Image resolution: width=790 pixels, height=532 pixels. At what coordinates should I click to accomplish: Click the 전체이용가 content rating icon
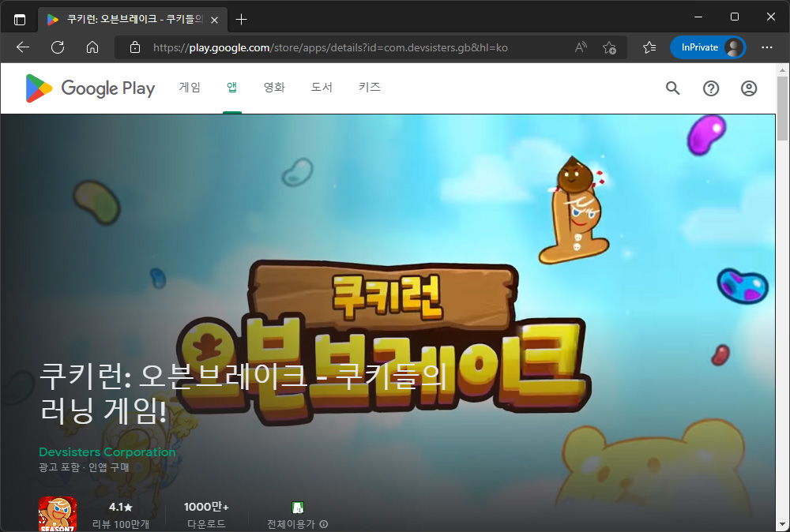(298, 507)
